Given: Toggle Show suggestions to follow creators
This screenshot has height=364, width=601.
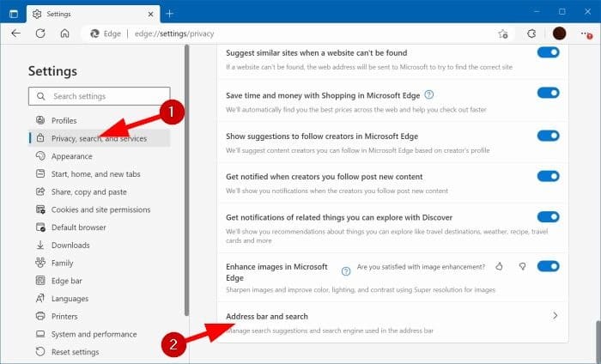Looking at the screenshot, I should click(548, 136).
